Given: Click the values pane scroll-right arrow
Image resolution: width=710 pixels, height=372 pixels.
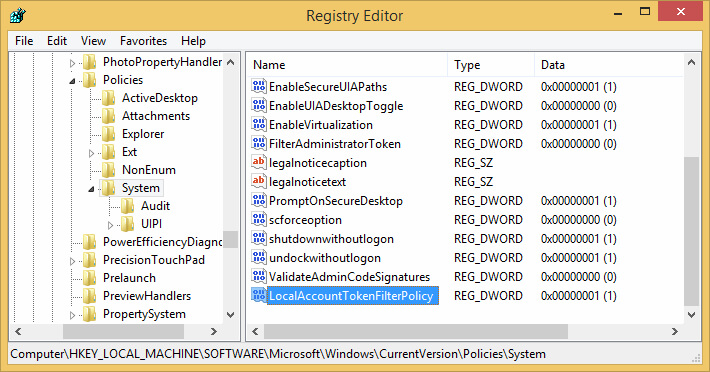Looking at the screenshot, I should 675,331.
